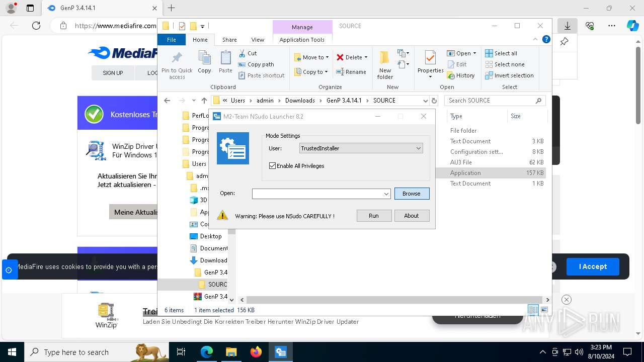Screen dimensions: 644x362
Task: Switch to large icons view button
Action: pyautogui.click(x=544, y=310)
